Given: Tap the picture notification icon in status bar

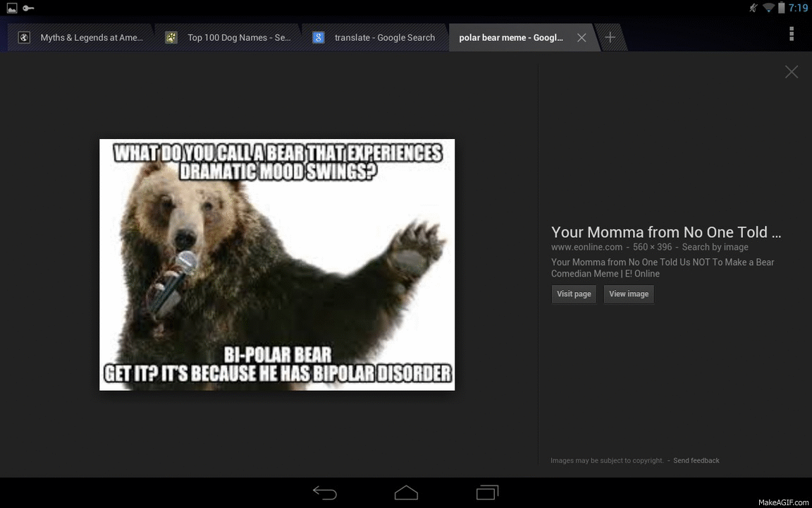Looking at the screenshot, I should (x=12, y=8).
